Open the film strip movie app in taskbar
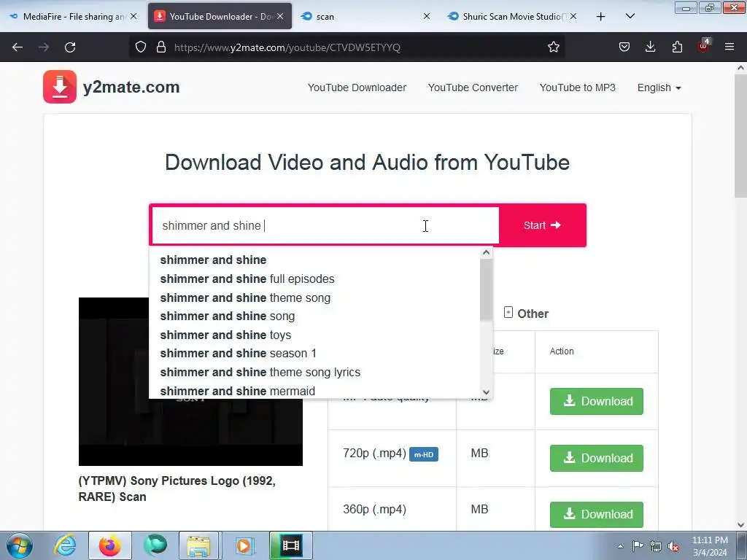The width and height of the screenshot is (747, 560). [290, 545]
